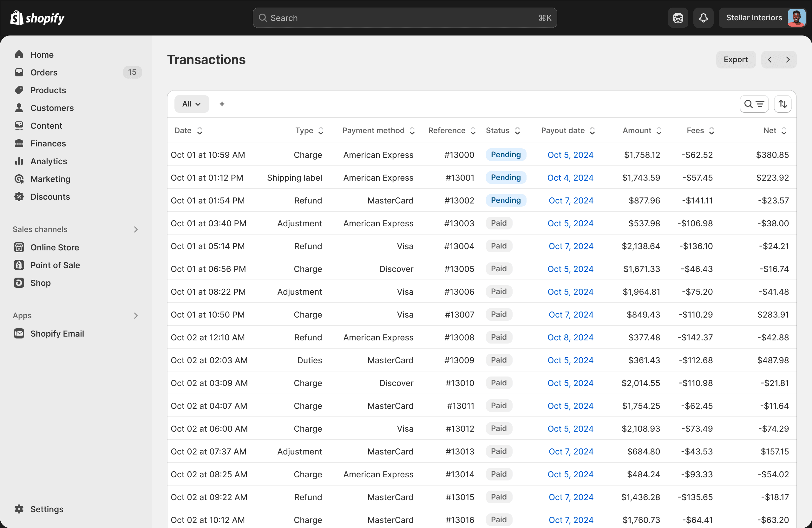The height and width of the screenshot is (528, 812).
Task: Open Settings from the sidebar
Action: click(x=47, y=509)
